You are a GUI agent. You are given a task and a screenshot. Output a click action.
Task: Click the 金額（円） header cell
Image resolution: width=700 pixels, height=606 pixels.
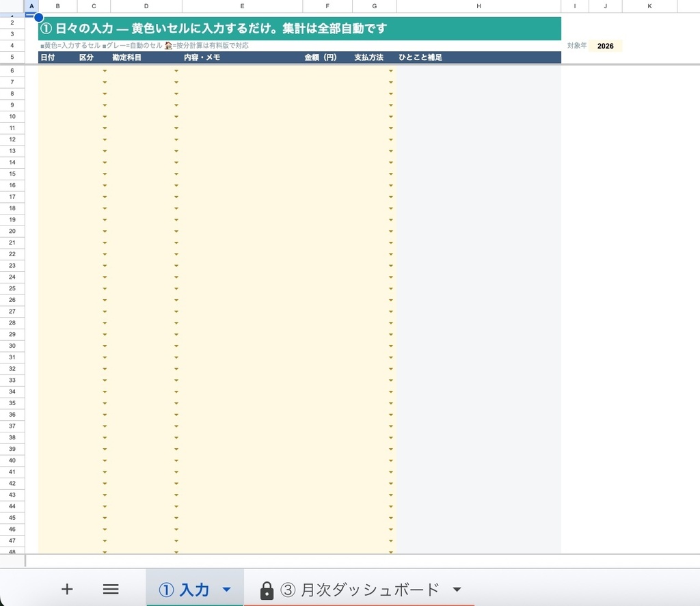click(327, 57)
